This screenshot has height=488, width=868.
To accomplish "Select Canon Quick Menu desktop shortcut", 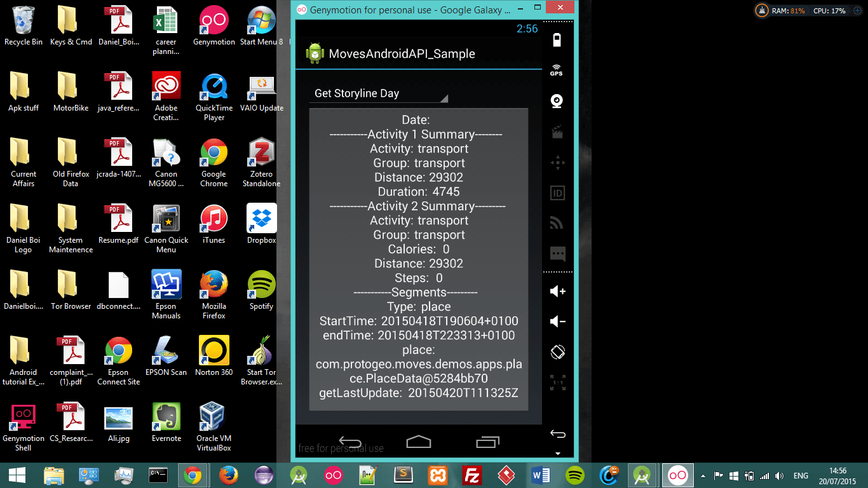I will 166,229.
